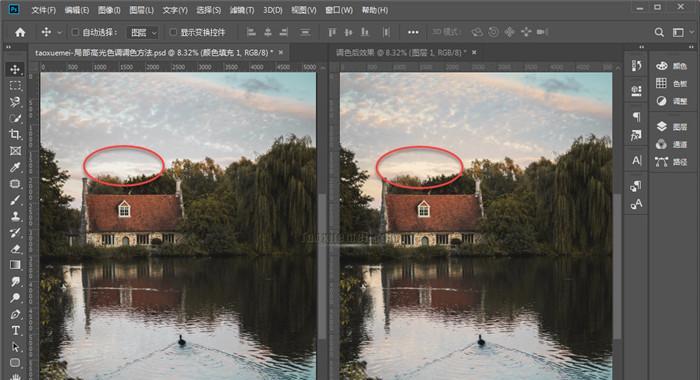The width and height of the screenshot is (700, 380).
Task: Close the 调色后效果 document tab
Action: coord(474,53)
